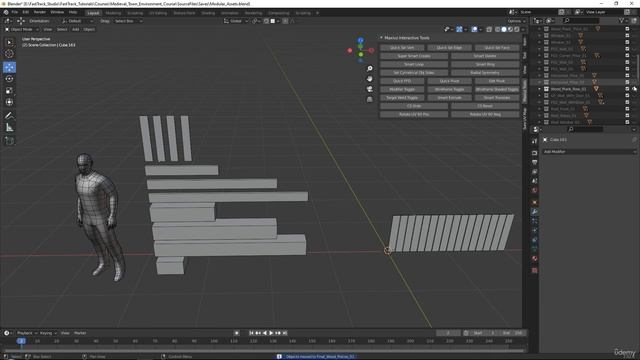Select the Add Cube tool
Image resolution: width=640 pixels, height=360 pixels.
pos(9,141)
